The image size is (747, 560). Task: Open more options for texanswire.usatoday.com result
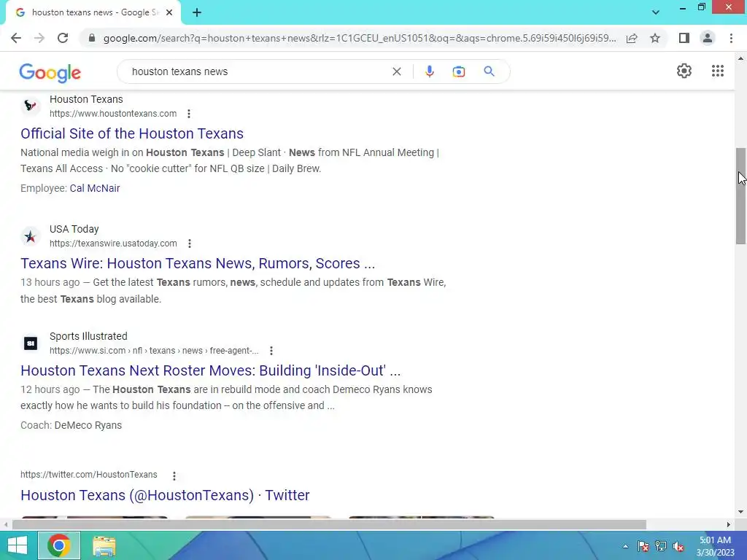(189, 244)
